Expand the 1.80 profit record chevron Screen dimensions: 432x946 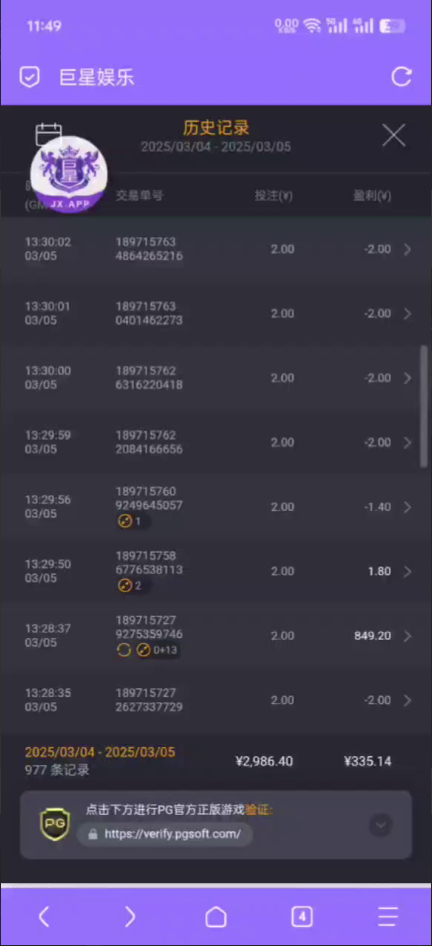(x=407, y=571)
